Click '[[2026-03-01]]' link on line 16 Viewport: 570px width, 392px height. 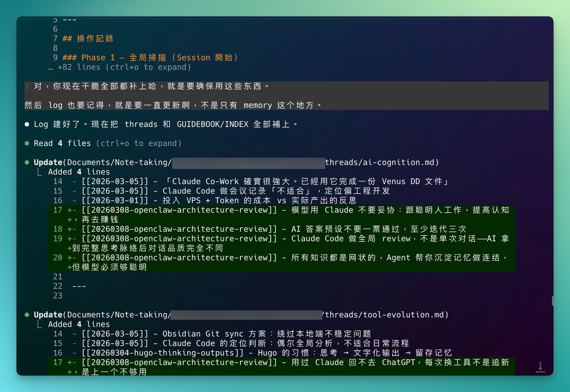click(115, 201)
